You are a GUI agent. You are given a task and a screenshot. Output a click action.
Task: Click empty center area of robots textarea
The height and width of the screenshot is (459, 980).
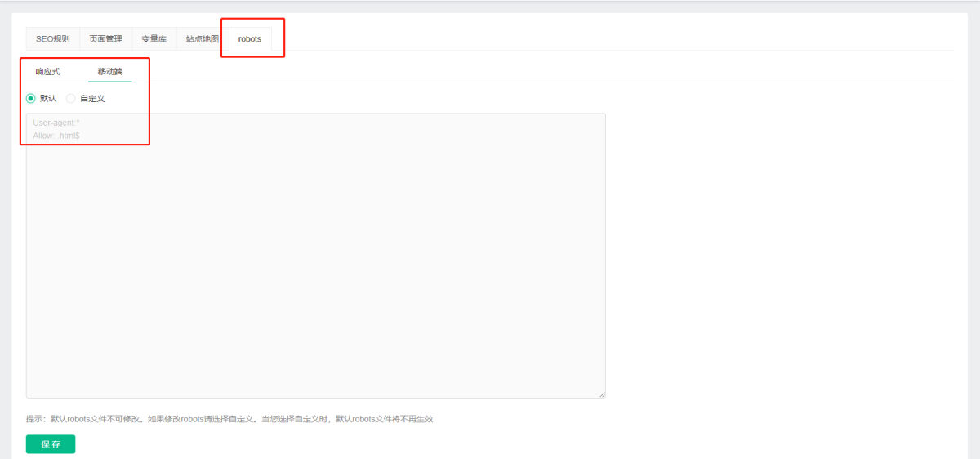click(315, 256)
